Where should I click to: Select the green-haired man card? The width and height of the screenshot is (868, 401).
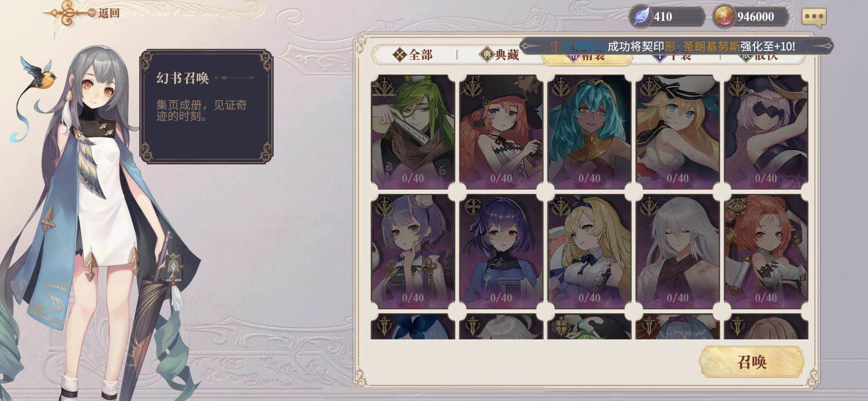(413, 131)
